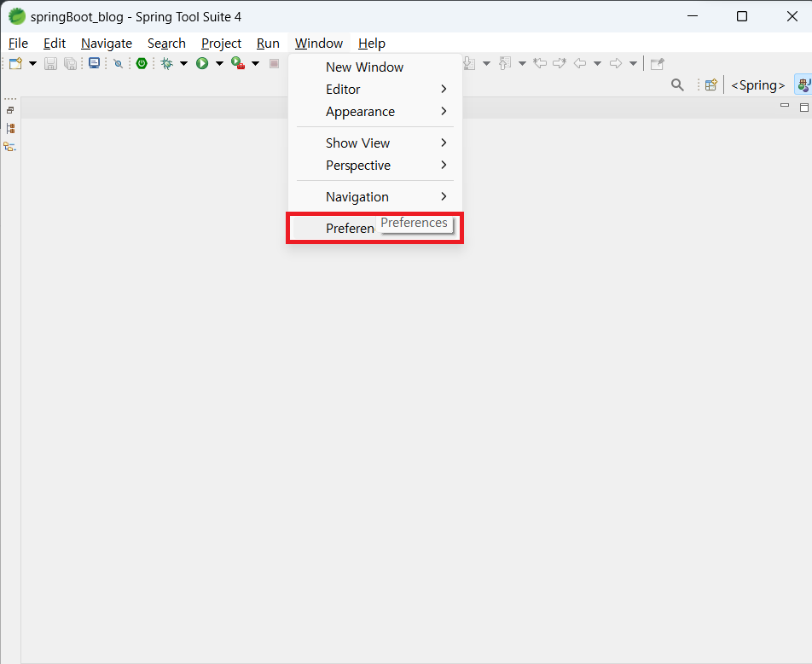Choose New Window from Window menu

374,67
